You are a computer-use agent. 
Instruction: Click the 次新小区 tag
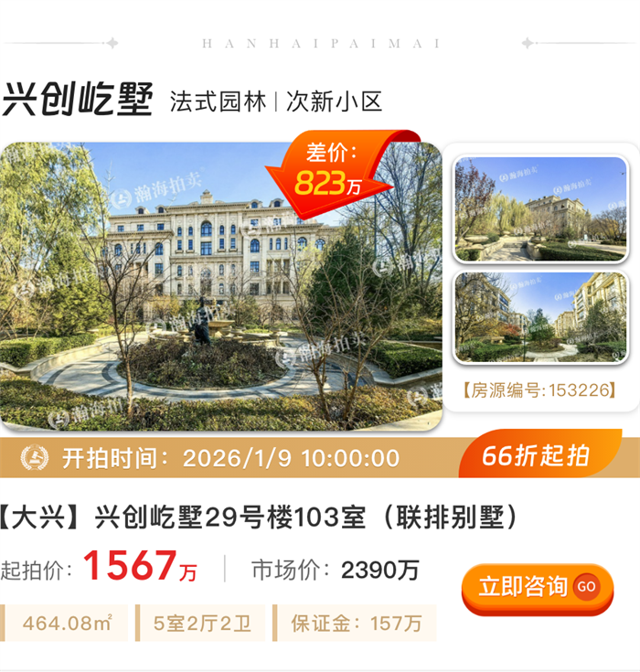(334, 102)
